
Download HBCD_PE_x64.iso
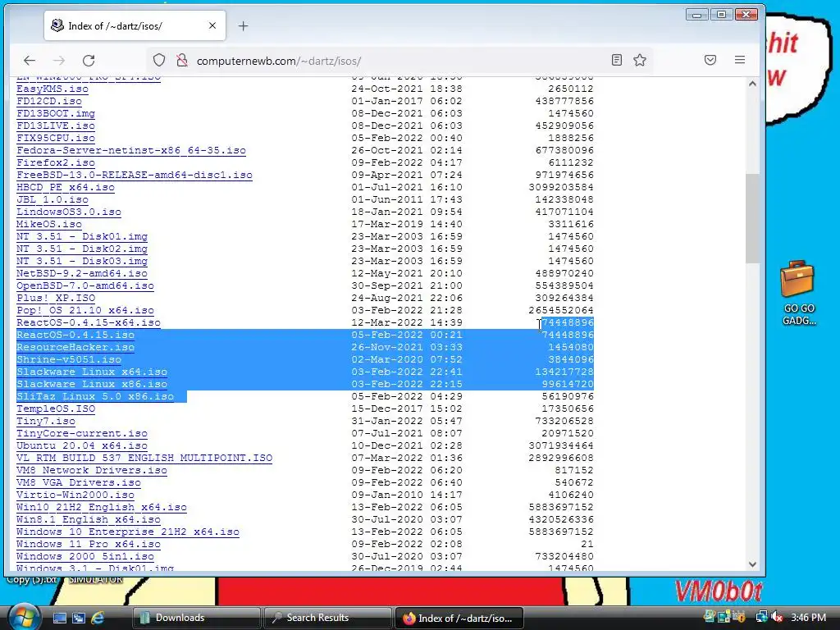point(66,188)
